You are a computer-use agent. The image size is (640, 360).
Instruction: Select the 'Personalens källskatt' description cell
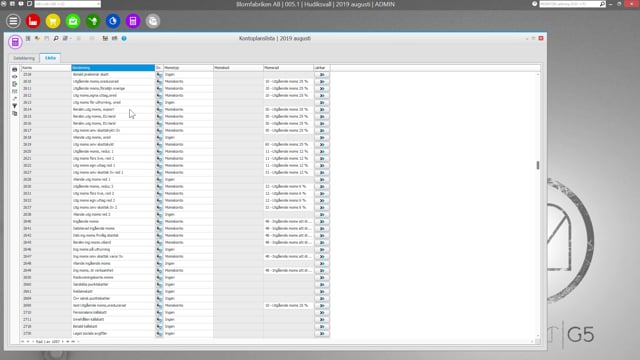click(x=113, y=313)
